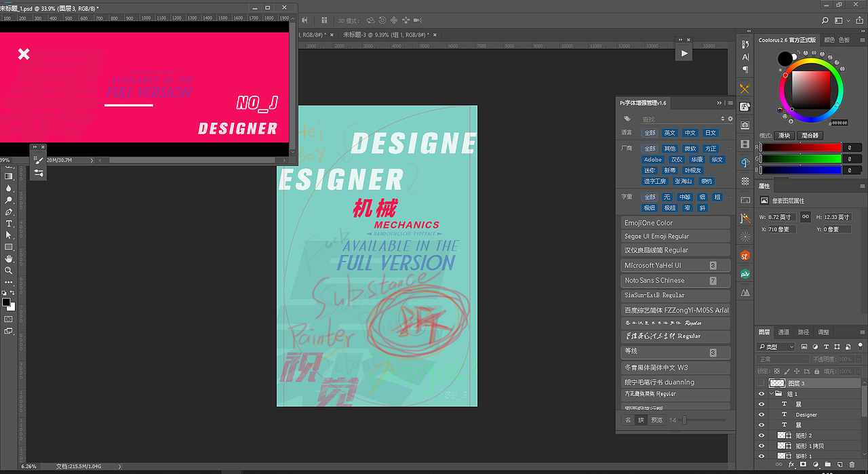Hide the 矩形 1 拷贝 layer

coord(762,446)
